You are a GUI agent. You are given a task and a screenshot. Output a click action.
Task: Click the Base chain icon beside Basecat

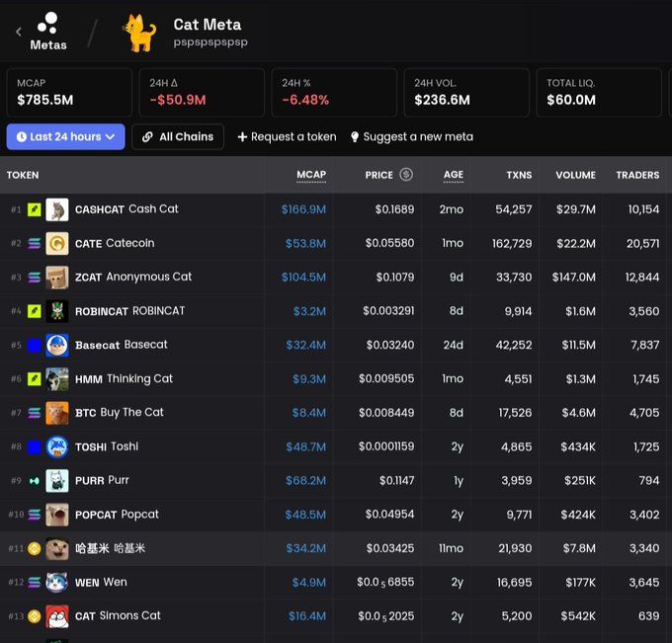coord(35,345)
